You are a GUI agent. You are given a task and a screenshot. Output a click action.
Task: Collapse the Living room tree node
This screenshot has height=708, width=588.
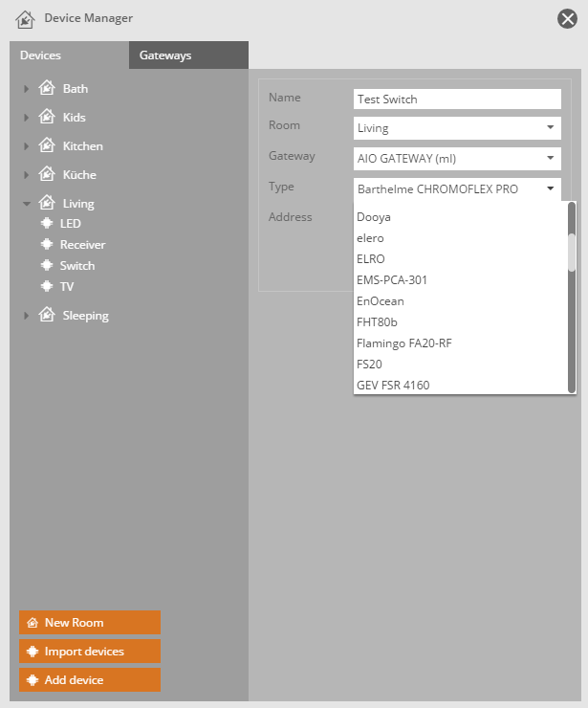(27, 204)
